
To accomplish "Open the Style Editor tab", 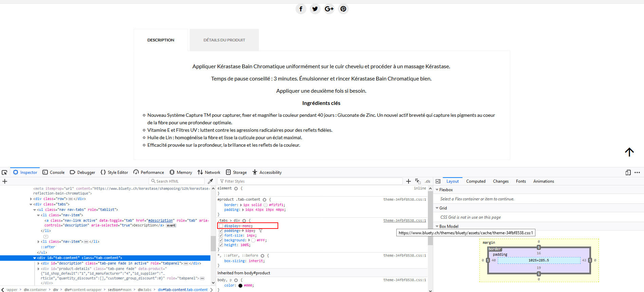I will pyautogui.click(x=114, y=172).
